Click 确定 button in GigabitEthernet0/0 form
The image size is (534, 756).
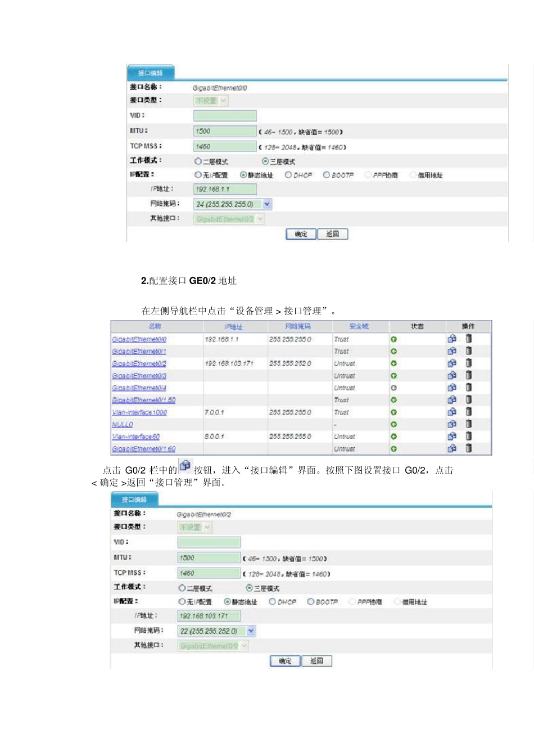pos(301,234)
